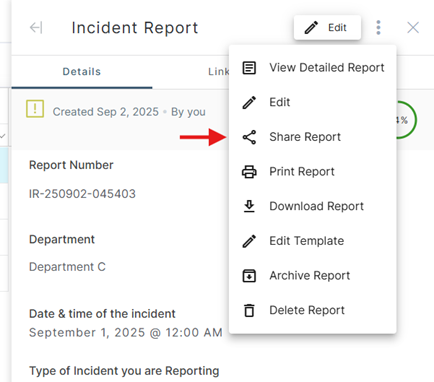Open the partially hidden Link tab
434x382 pixels.
tap(218, 72)
